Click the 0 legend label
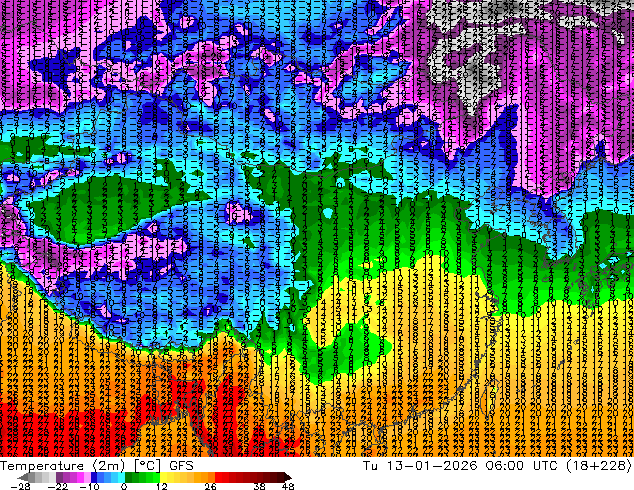Image resolution: width=634 pixels, height=490 pixels. pos(124,486)
